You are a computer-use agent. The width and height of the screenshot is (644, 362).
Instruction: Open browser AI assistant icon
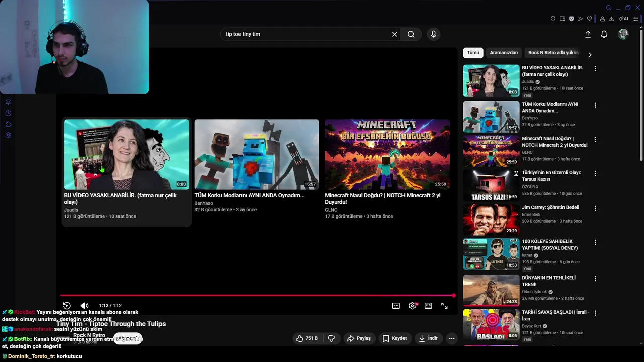[624, 19]
